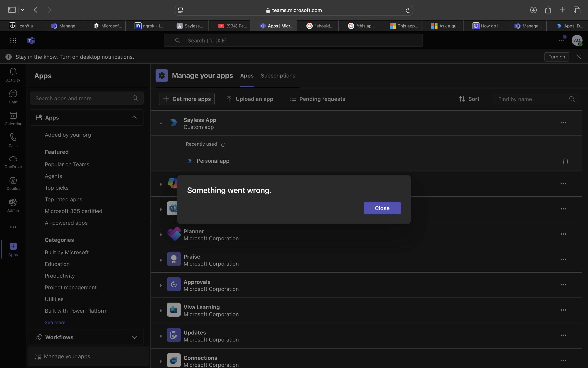Switch to the Subscriptions tab

tap(278, 76)
